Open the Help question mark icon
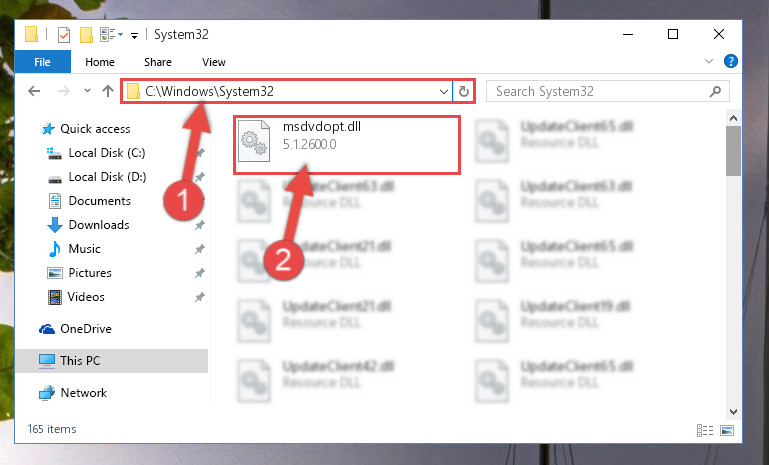This screenshot has width=769, height=465. pos(730,61)
